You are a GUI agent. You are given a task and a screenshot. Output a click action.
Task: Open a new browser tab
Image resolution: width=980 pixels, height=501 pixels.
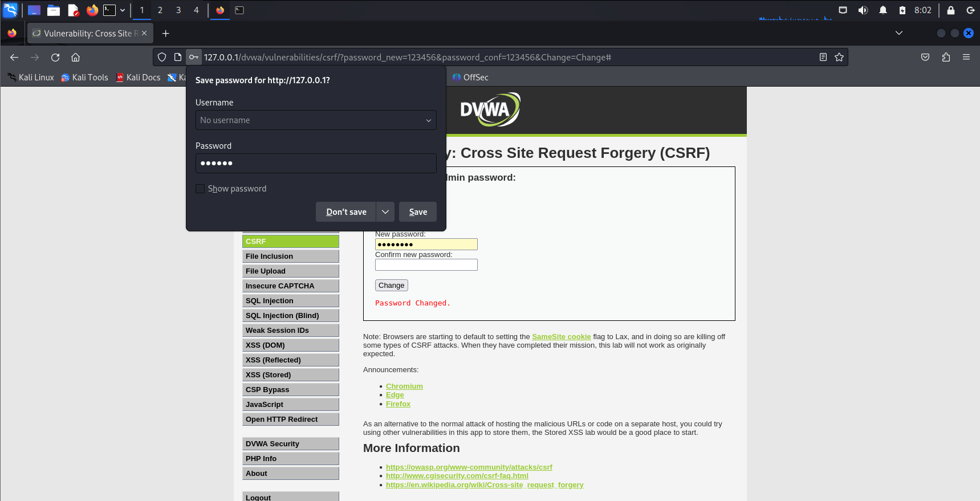point(165,34)
